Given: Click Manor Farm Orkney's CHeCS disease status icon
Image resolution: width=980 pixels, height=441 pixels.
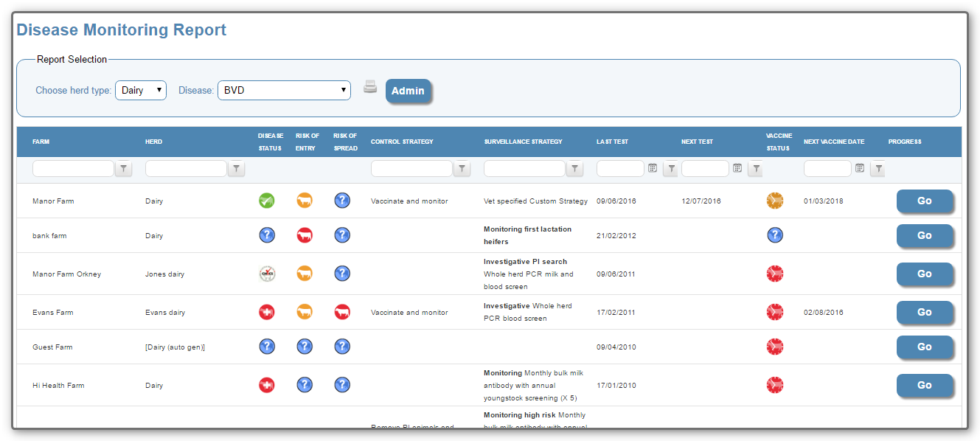Looking at the screenshot, I should click(267, 274).
